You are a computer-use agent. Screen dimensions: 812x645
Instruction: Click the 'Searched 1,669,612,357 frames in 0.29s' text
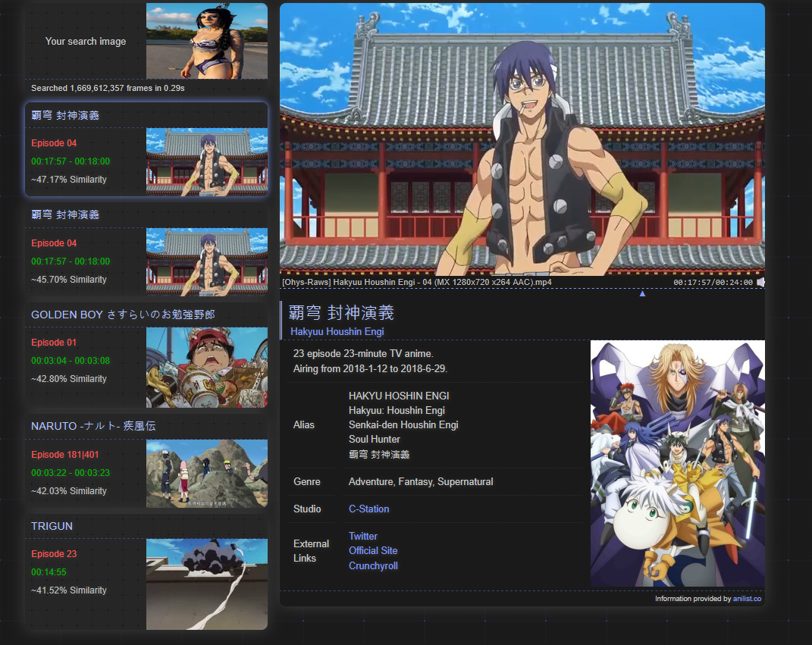pos(108,88)
